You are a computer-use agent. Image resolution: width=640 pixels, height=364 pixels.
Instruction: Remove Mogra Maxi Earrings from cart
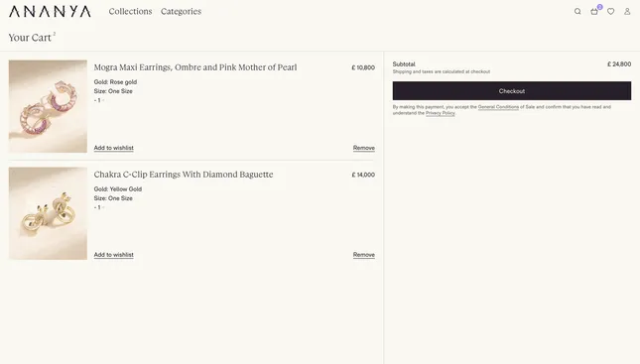pos(364,148)
